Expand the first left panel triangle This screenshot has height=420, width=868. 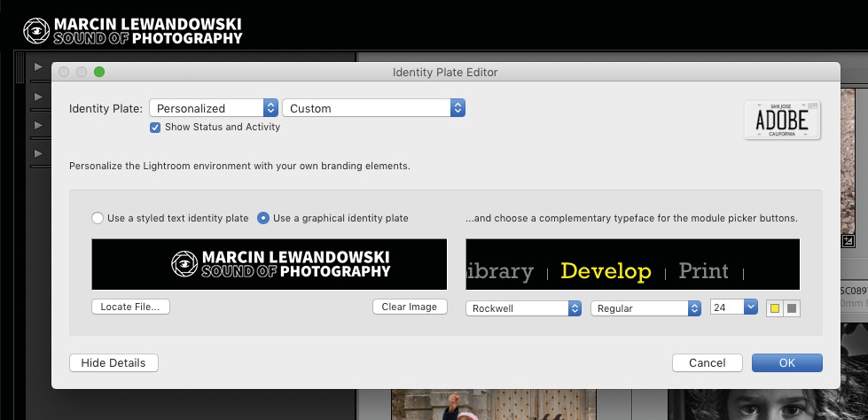[38, 67]
